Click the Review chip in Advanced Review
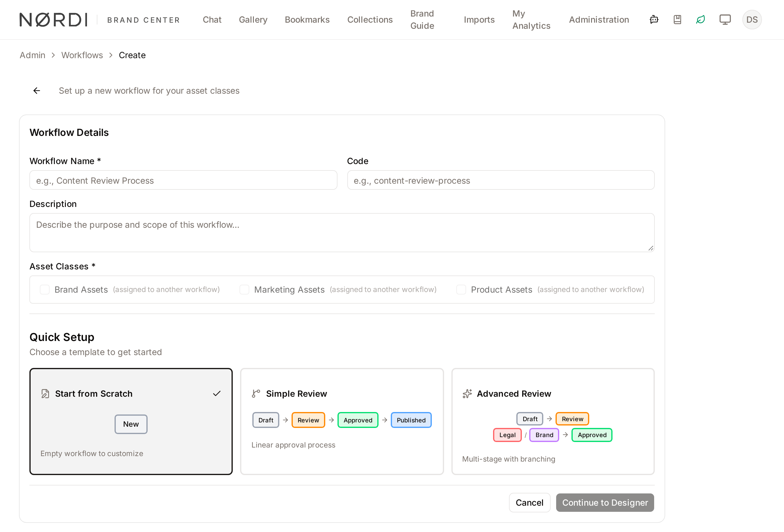784x532 pixels. (572, 419)
